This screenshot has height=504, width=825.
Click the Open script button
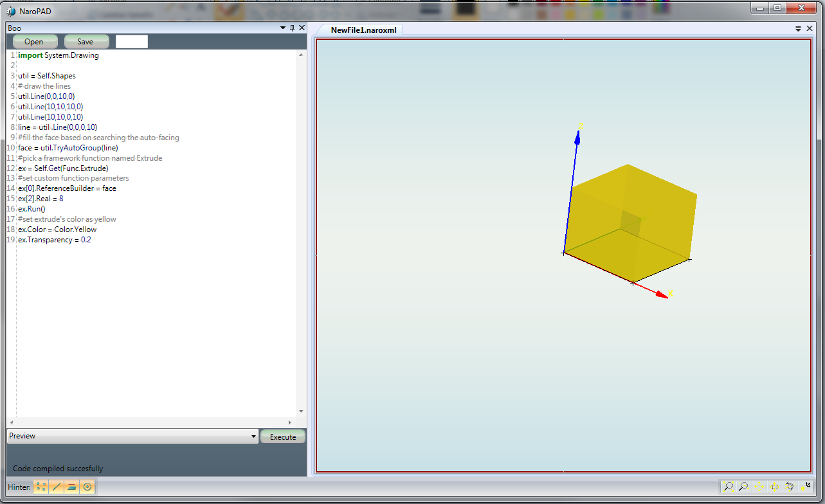(x=34, y=41)
